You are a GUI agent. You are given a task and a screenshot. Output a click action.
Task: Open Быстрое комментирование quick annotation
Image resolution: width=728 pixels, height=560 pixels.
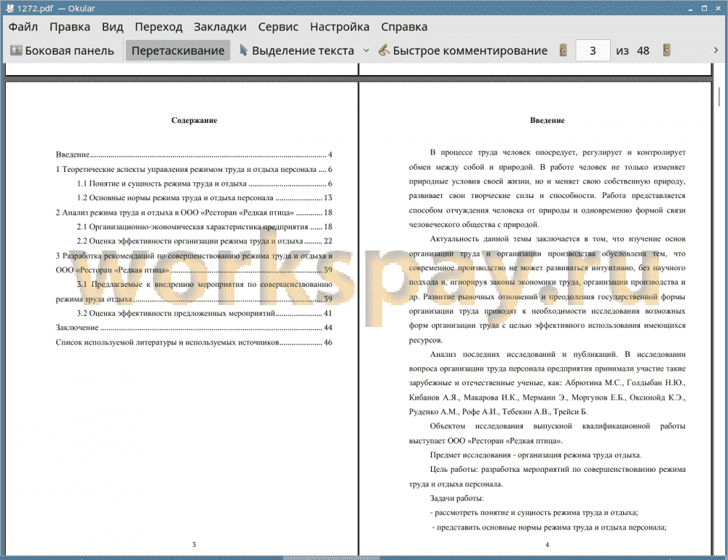click(x=463, y=51)
